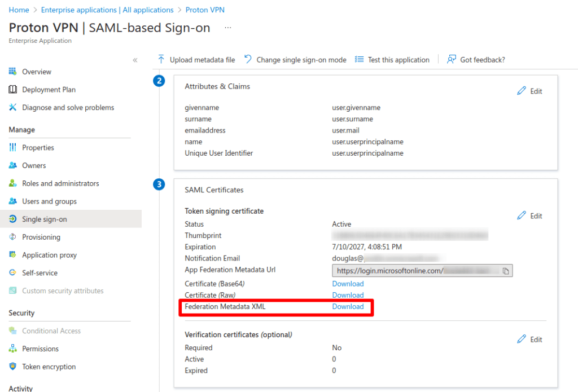578x392 pixels.
Task: Click the App Federation Metadata Url field
Action: (x=422, y=271)
